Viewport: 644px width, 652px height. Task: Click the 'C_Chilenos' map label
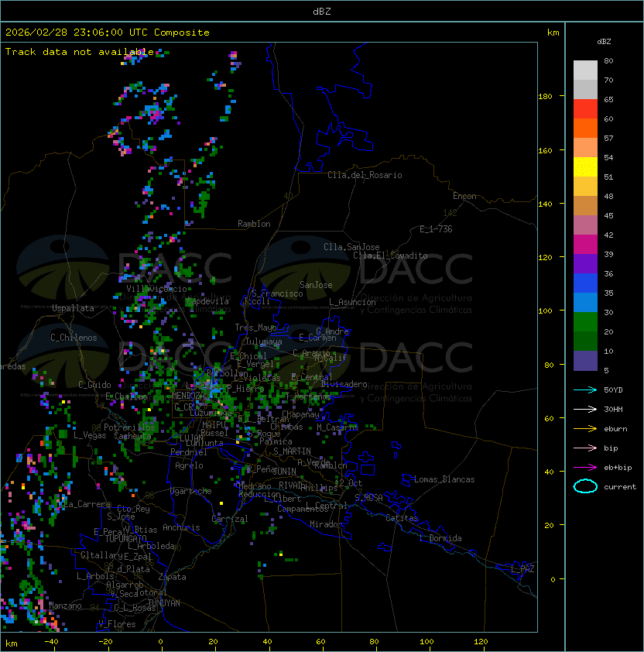74,338
